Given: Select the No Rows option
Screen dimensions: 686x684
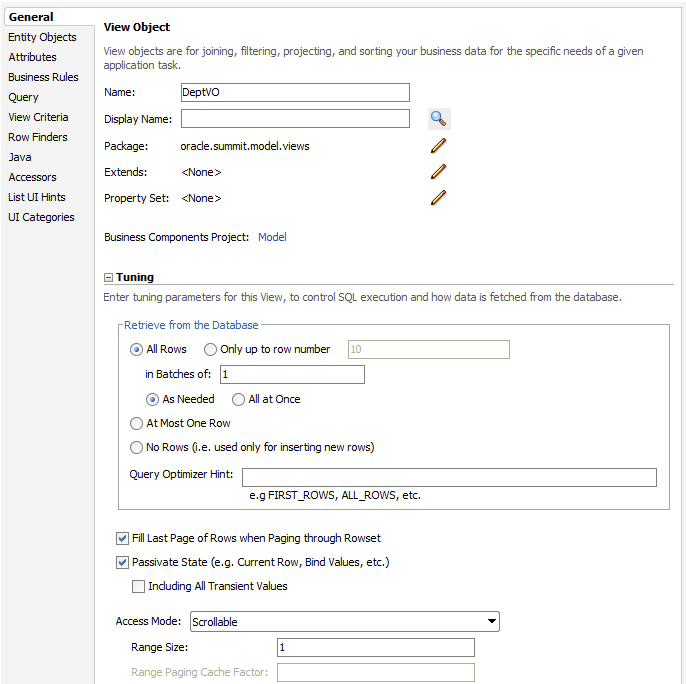Looking at the screenshot, I should 136,447.
